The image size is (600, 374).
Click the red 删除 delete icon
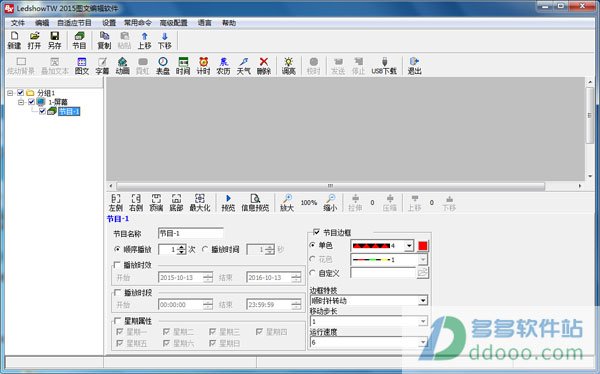tap(264, 66)
